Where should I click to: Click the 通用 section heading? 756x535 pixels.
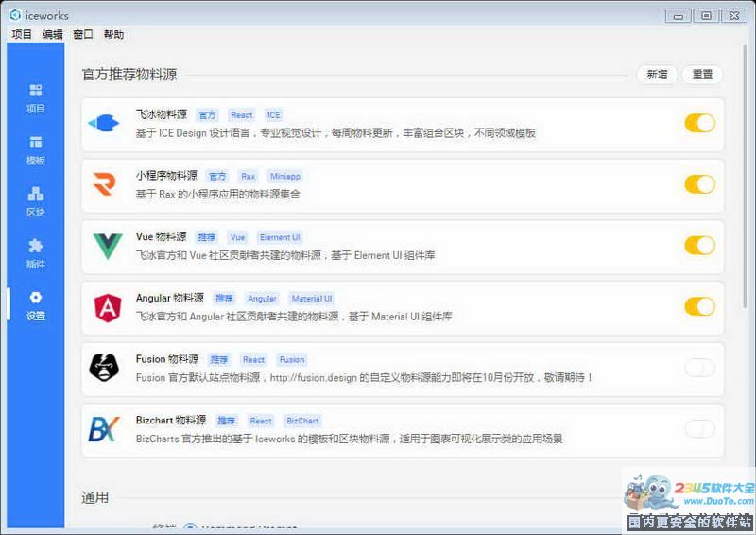[x=95, y=497]
